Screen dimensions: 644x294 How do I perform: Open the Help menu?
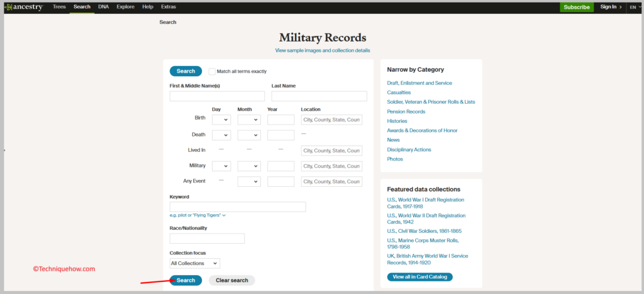148,7
